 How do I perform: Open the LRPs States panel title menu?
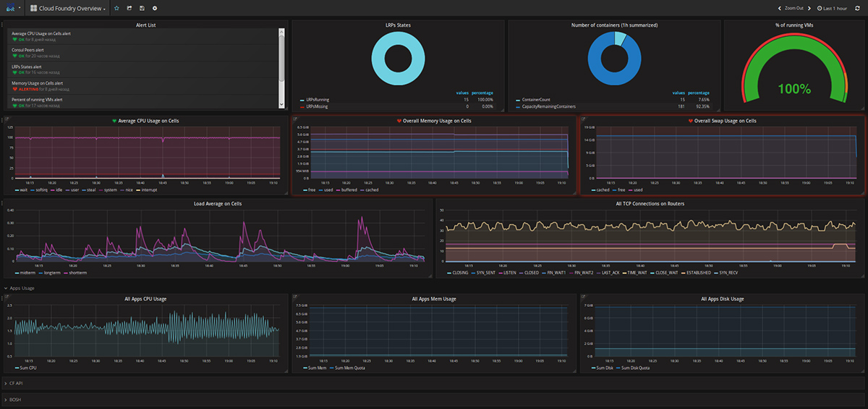pos(398,25)
